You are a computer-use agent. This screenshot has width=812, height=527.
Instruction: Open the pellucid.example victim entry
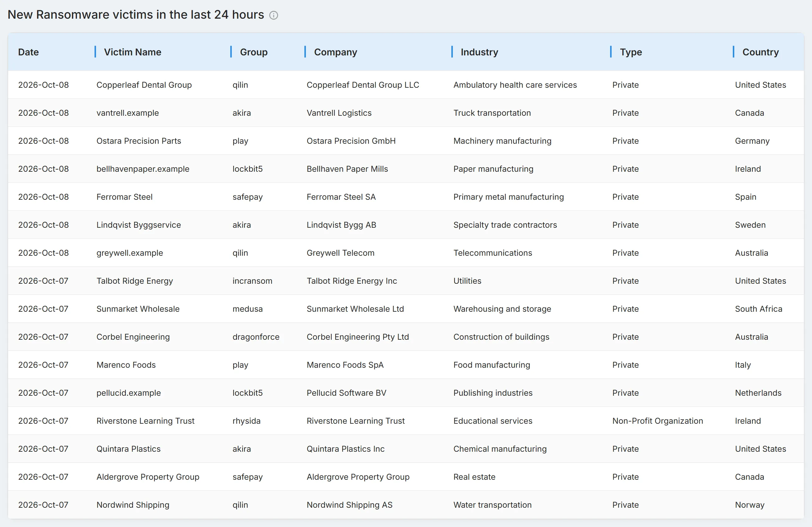pyautogui.click(x=128, y=393)
